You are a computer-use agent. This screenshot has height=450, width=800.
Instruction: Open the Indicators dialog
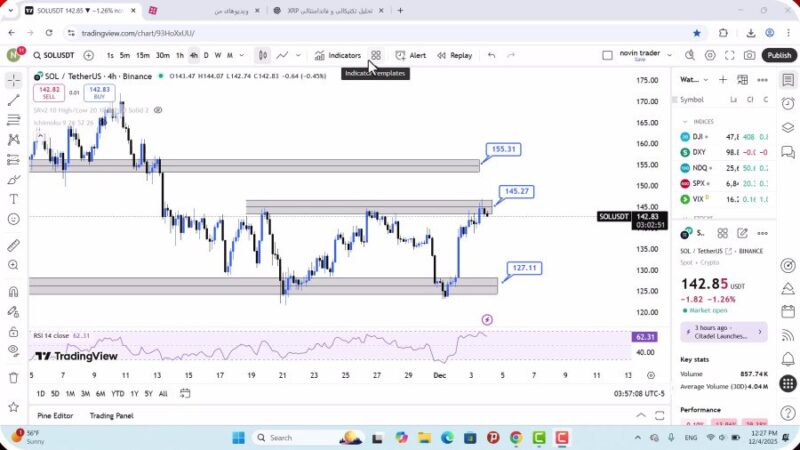337,56
